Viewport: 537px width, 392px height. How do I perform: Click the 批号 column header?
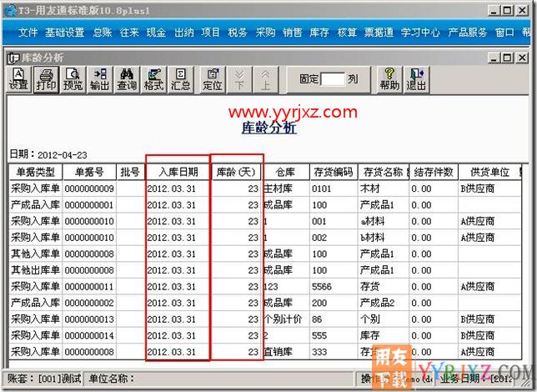[x=130, y=172]
